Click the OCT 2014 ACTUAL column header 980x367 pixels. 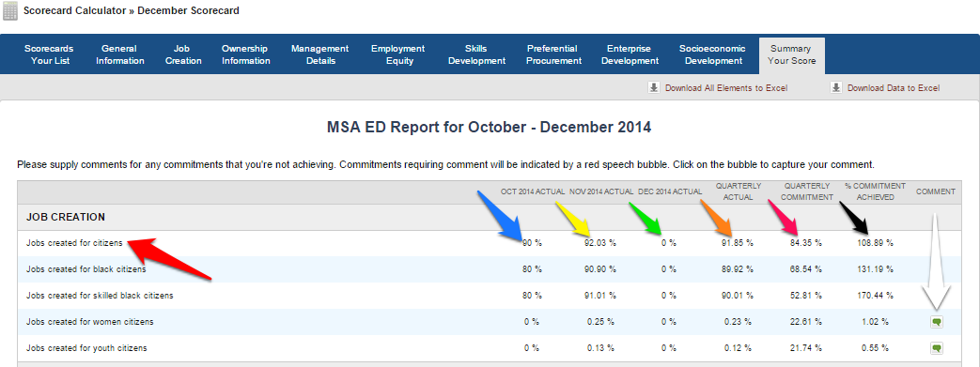533,191
